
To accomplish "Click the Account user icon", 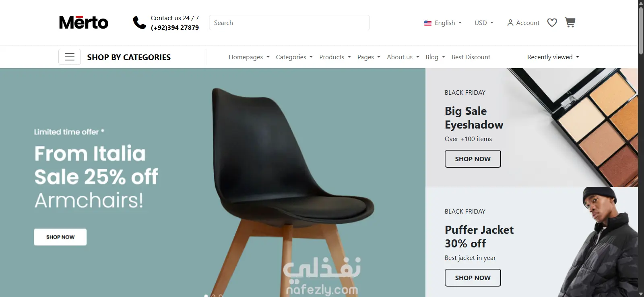I will (x=510, y=23).
